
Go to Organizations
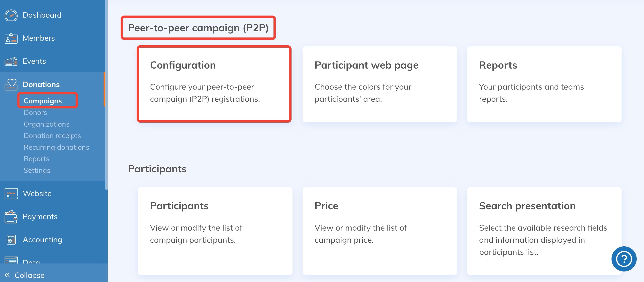pyautogui.click(x=46, y=124)
